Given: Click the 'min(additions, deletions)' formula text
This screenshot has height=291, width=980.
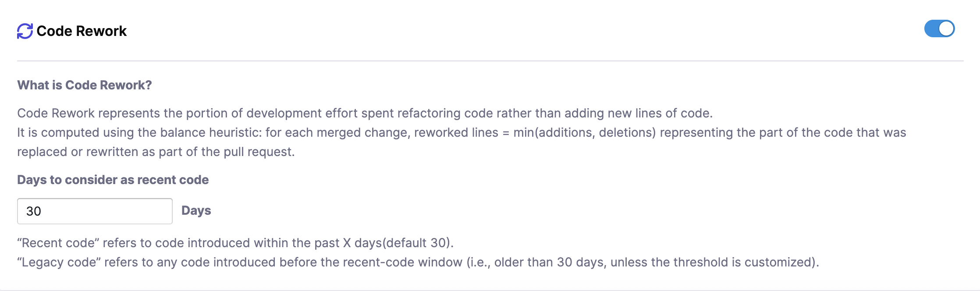Looking at the screenshot, I should click(x=585, y=132).
